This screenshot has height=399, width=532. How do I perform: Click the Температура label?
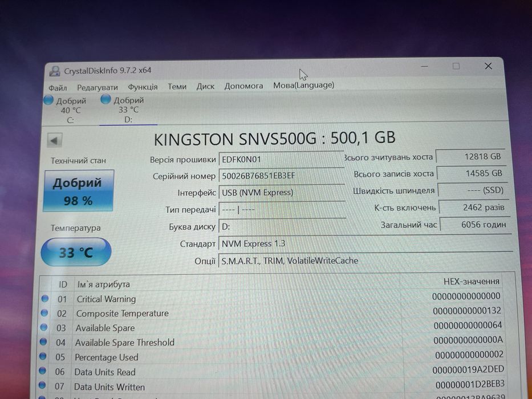point(76,228)
